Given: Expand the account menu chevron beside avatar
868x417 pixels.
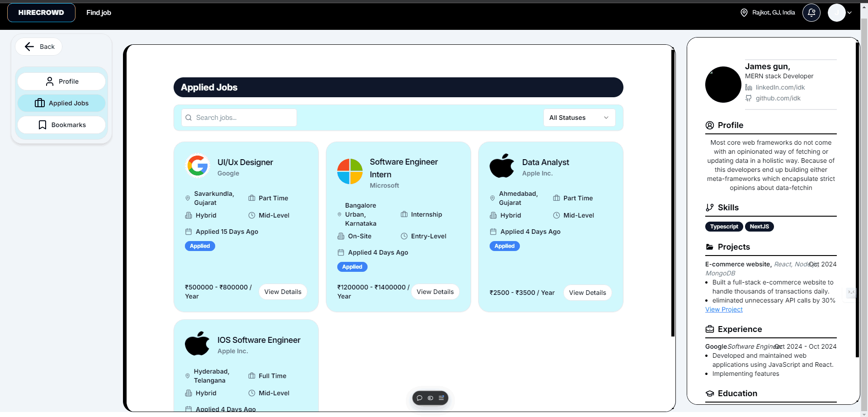Looking at the screenshot, I should (849, 13).
